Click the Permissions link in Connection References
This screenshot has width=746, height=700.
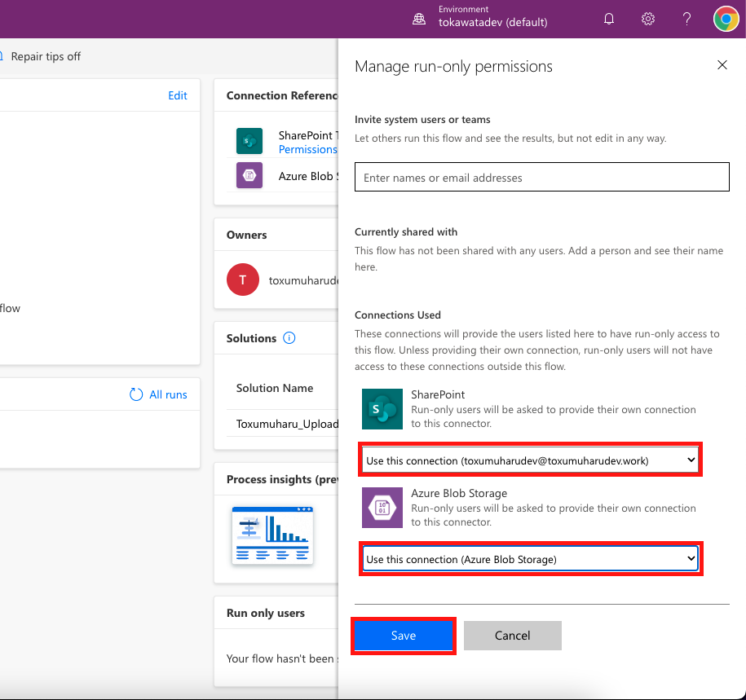pos(308,149)
